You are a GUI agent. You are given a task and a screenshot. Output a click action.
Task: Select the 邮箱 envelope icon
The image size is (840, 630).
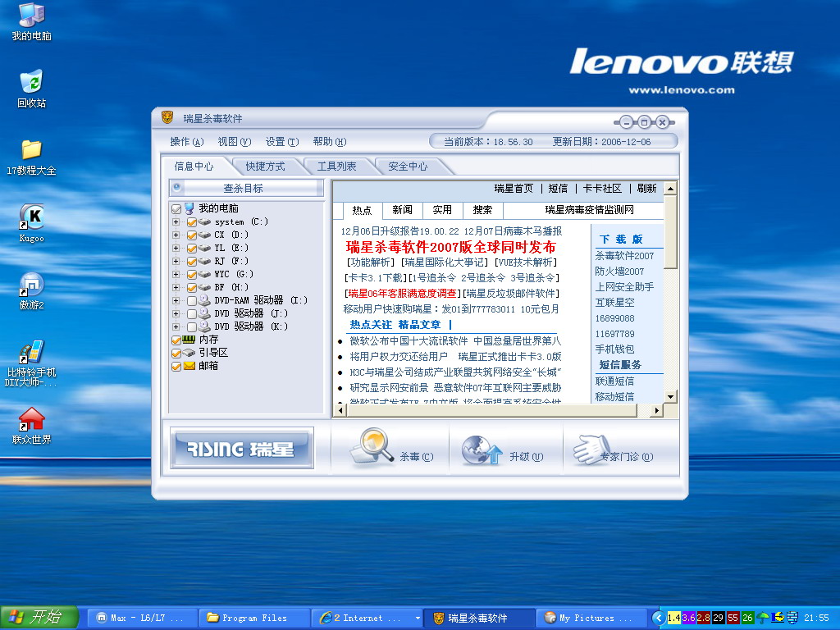point(189,366)
